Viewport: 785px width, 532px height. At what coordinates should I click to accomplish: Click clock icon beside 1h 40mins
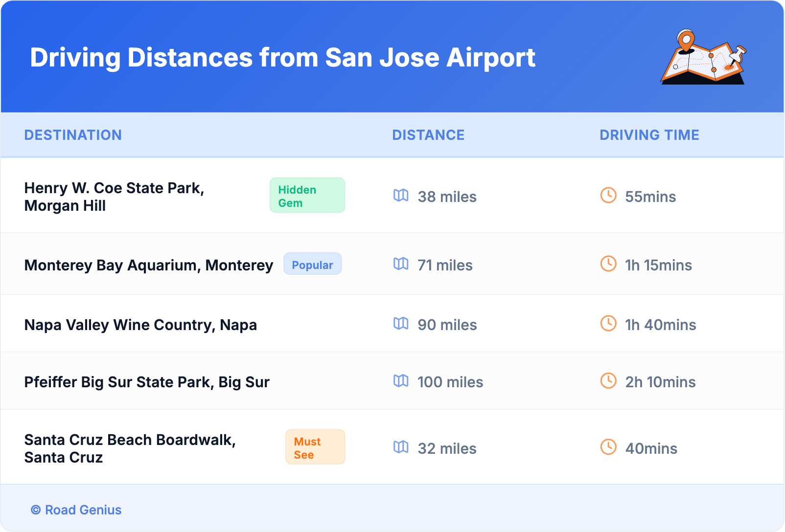coord(608,324)
